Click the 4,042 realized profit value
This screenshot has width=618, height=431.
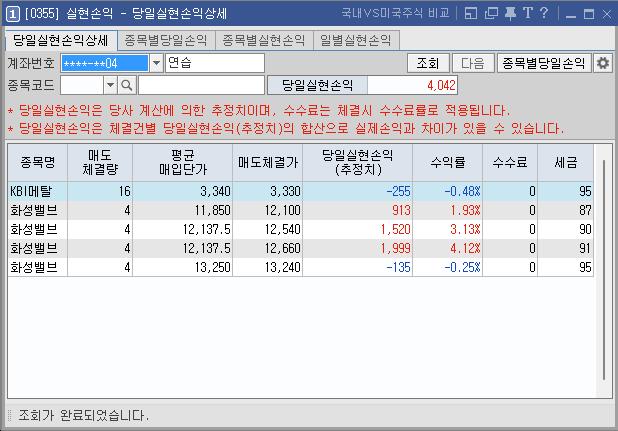point(412,85)
